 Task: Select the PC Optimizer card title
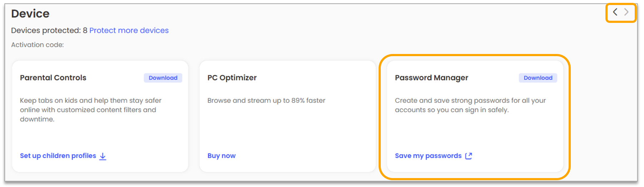click(x=232, y=78)
